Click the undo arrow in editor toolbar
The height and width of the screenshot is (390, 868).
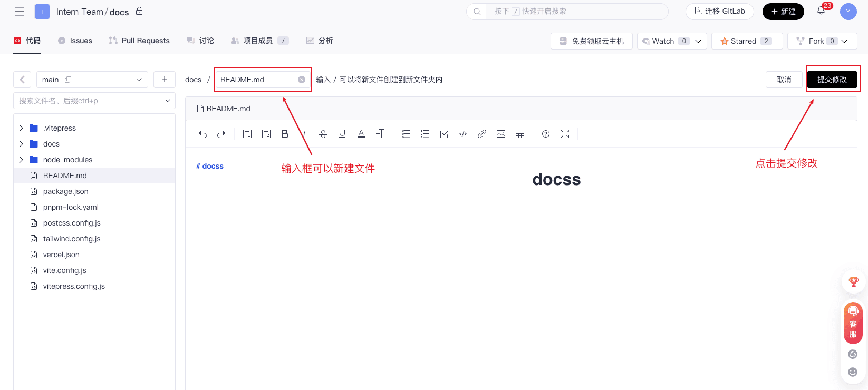202,134
